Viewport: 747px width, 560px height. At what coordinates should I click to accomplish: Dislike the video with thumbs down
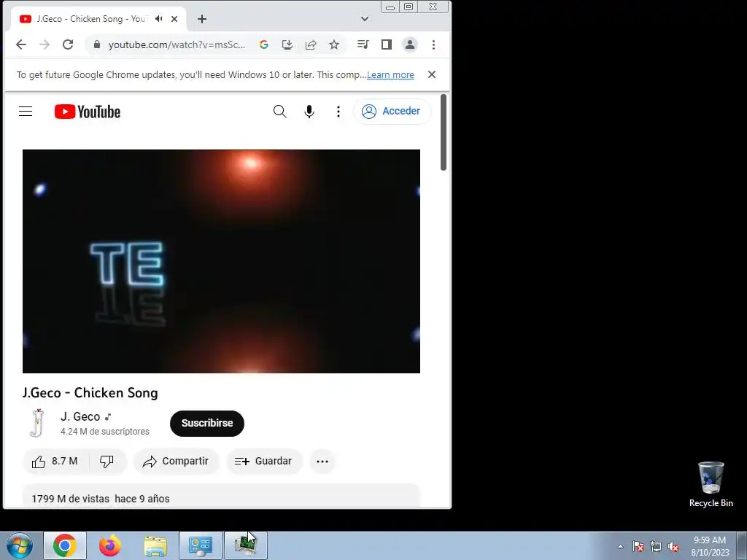pyautogui.click(x=107, y=461)
